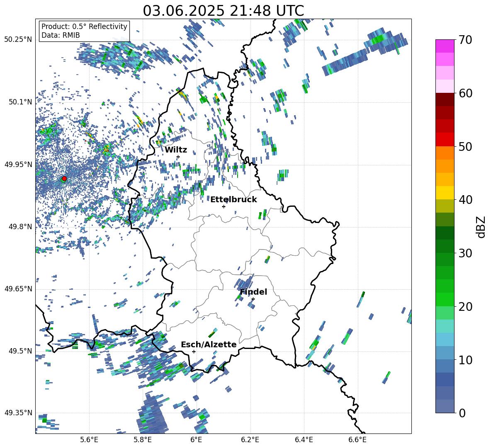
Task: Click the 49.5°N latitude label
Action: (x=20, y=351)
